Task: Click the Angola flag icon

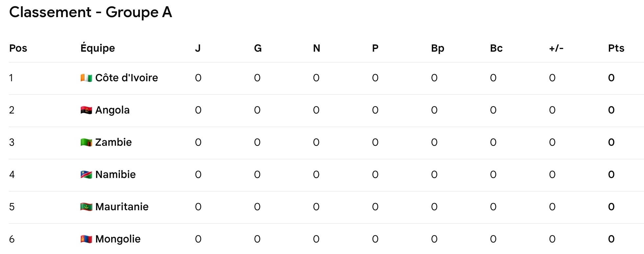Action: 86,110
